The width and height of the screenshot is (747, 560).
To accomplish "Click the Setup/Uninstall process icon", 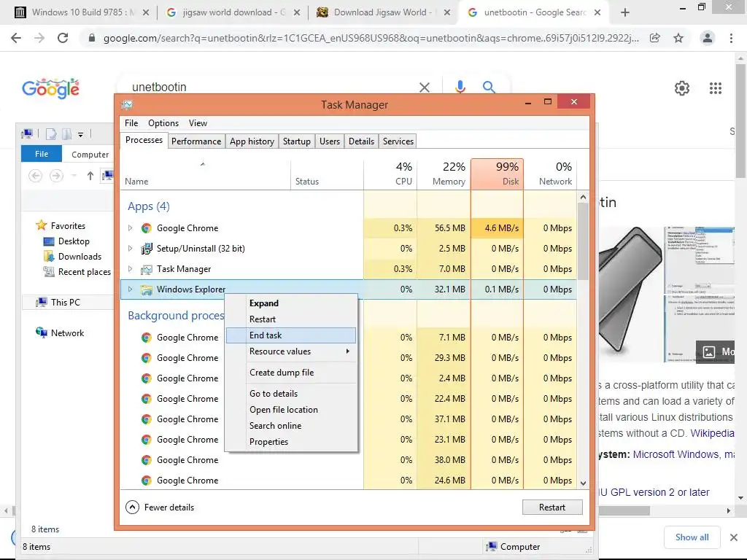I will (x=147, y=249).
